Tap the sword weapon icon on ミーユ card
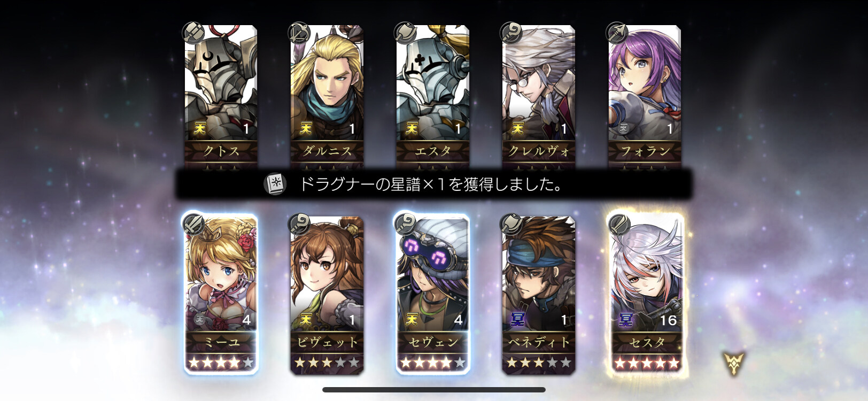Screen dimensions: 868x401 pos(193,223)
